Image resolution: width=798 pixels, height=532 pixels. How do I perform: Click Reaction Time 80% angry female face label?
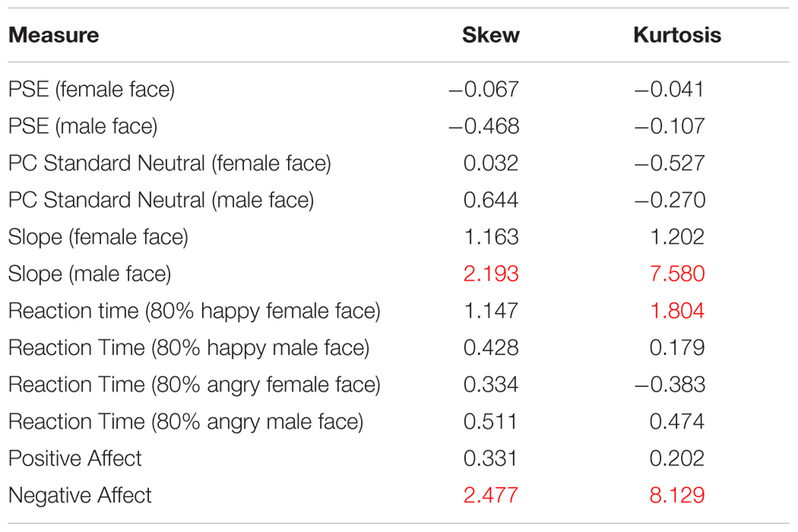[x=195, y=385]
